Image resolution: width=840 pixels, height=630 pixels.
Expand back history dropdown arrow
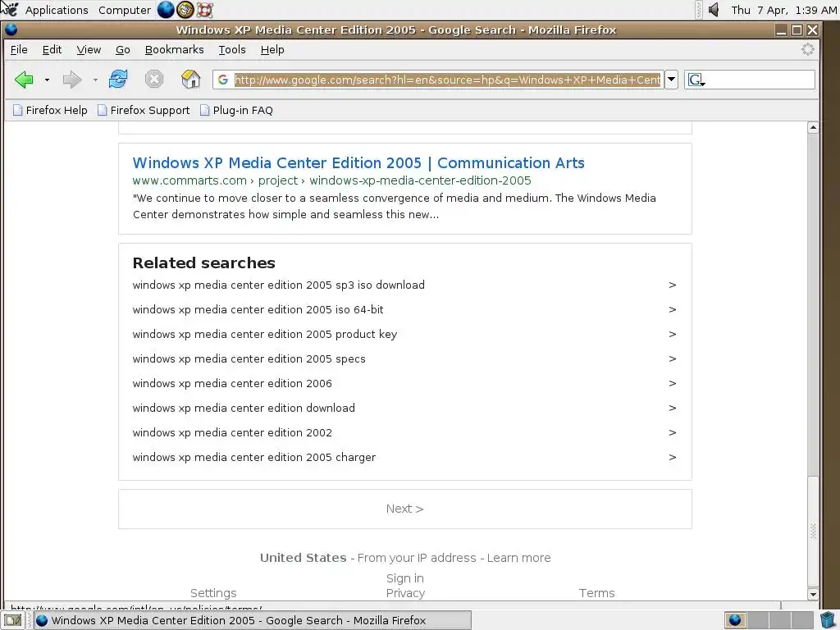pyautogui.click(x=47, y=80)
